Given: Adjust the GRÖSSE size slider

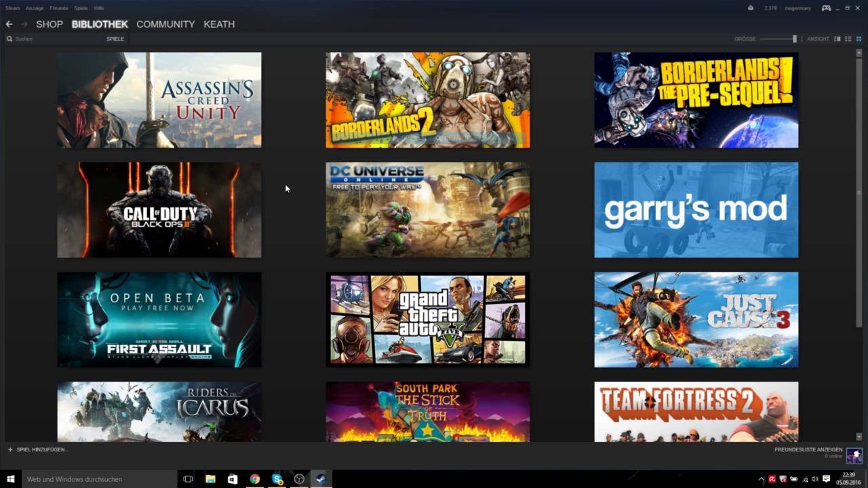Looking at the screenshot, I should pyautogui.click(x=778, y=39).
